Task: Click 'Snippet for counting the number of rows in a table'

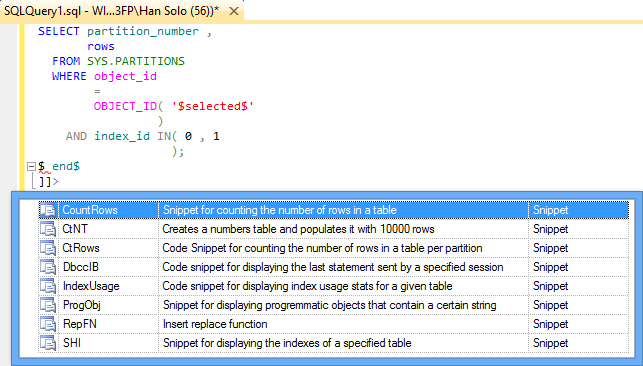Action: [x=280, y=210]
